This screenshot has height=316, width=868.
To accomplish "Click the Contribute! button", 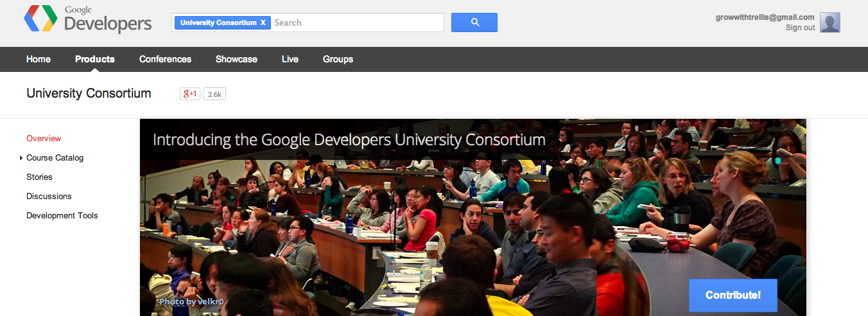I will point(733,295).
